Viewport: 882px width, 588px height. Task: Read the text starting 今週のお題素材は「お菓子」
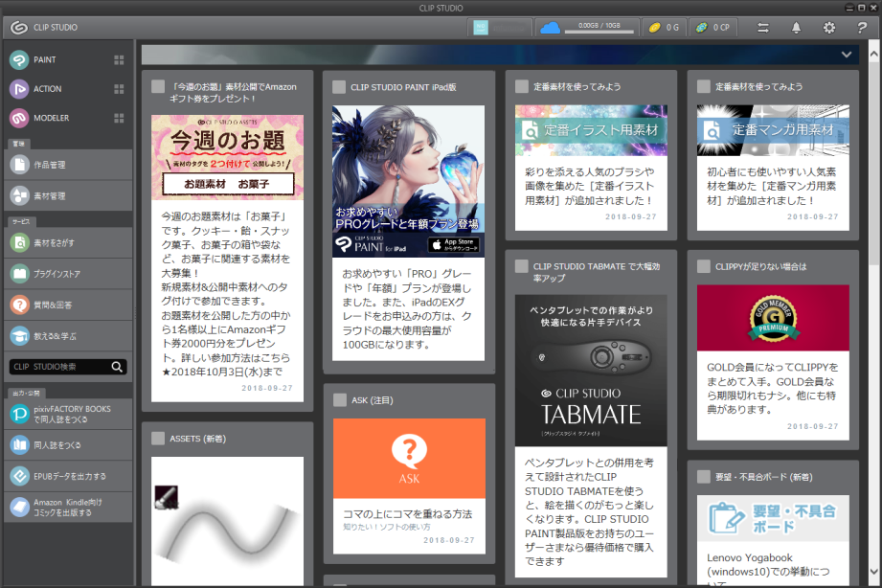[x=226, y=294]
